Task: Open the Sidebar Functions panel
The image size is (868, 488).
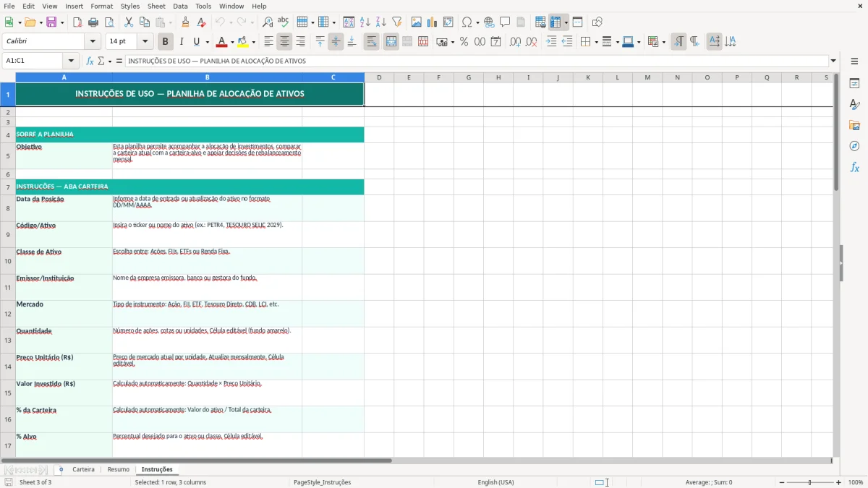Action: point(854,167)
